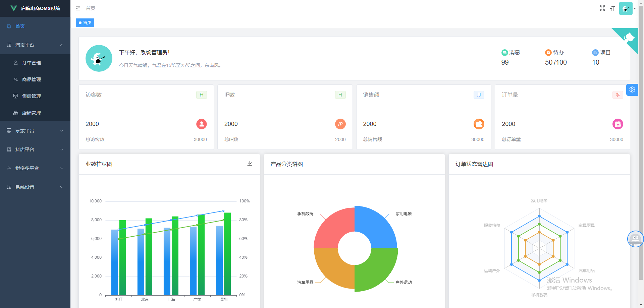Click the floating robot assistant icon
This screenshot has height=308, width=644.
pyautogui.click(x=635, y=239)
